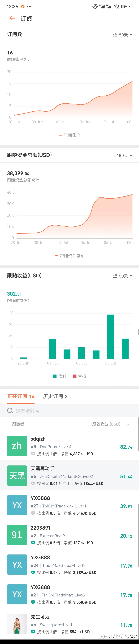Screen dimensions: 139x644
Task: Tap the 净值 3,989.32 USD text
Action: coord(80,572)
